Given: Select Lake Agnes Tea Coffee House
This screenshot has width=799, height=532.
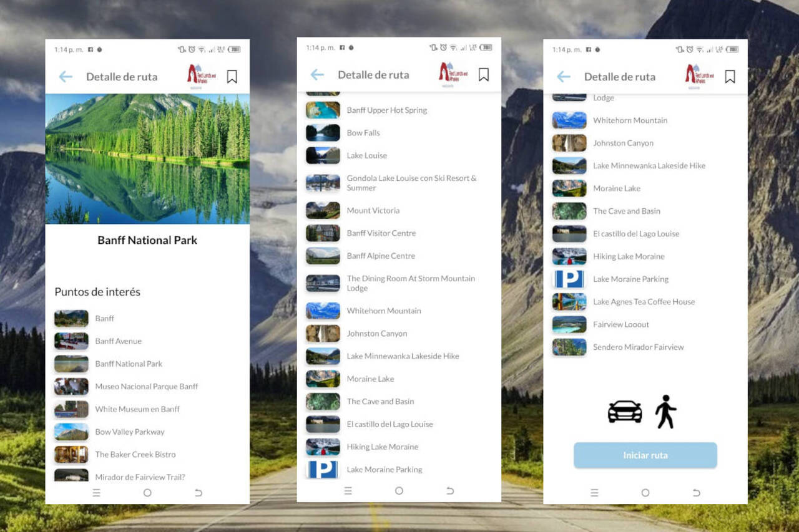Looking at the screenshot, I should click(644, 302).
